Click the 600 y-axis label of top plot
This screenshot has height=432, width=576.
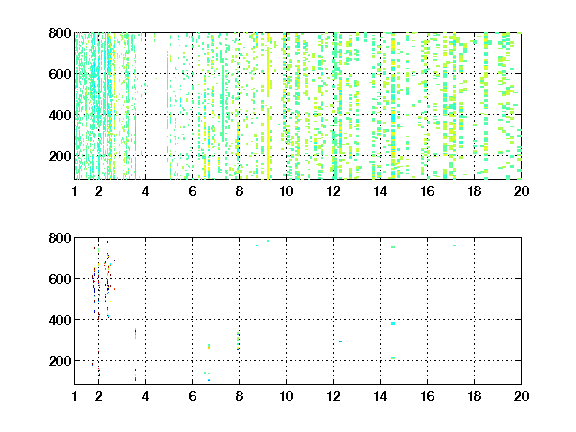click(x=60, y=74)
